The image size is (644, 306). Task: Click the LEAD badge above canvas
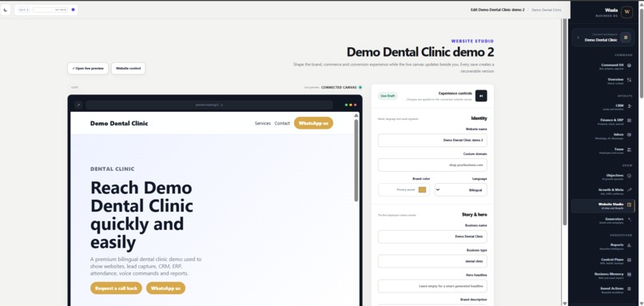point(74,87)
